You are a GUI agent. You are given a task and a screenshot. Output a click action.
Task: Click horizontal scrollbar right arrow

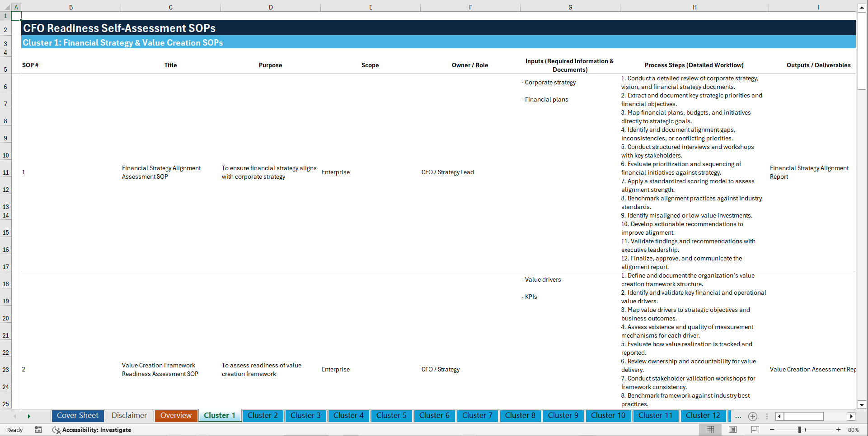tap(851, 416)
